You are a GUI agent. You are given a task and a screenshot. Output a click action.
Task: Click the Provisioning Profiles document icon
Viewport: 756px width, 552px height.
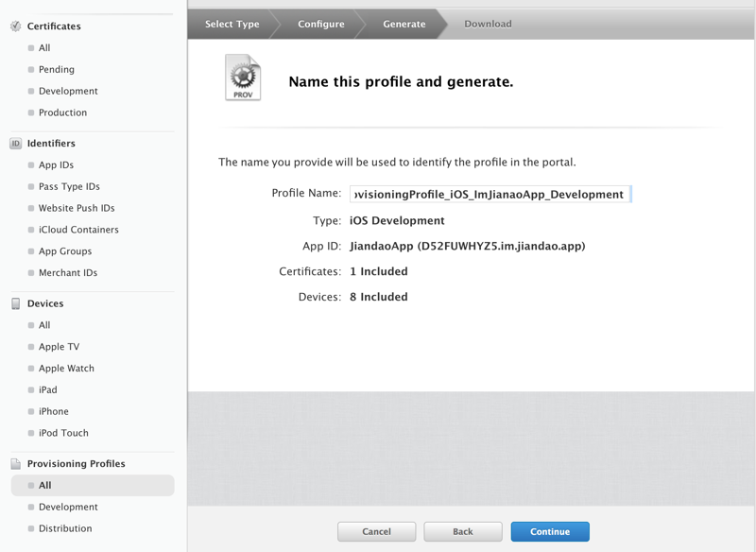tap(16, 464)
